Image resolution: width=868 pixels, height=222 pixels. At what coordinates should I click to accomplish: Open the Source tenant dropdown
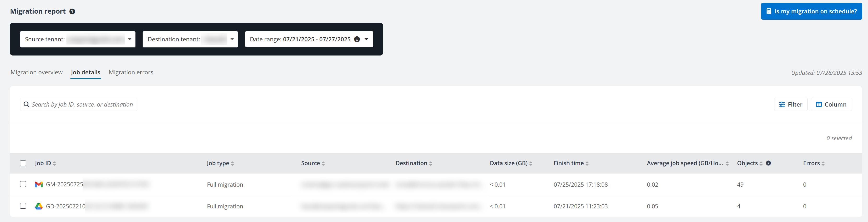130,39
